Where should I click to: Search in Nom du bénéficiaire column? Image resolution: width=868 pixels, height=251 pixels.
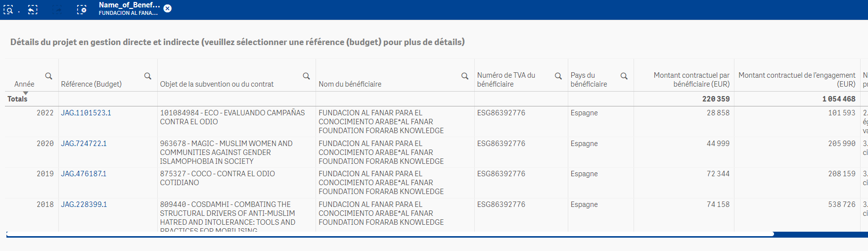tap(465, 76)
